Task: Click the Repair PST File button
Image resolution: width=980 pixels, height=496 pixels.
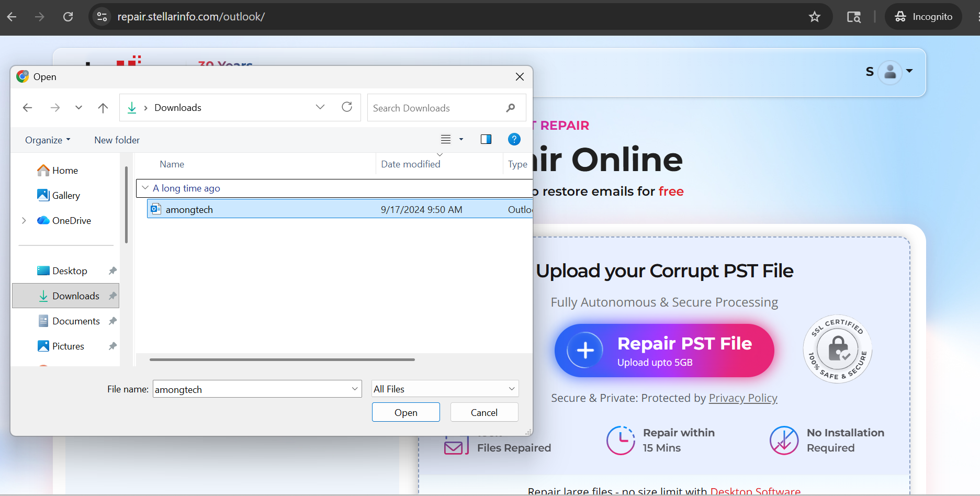Action: [664, 351]
